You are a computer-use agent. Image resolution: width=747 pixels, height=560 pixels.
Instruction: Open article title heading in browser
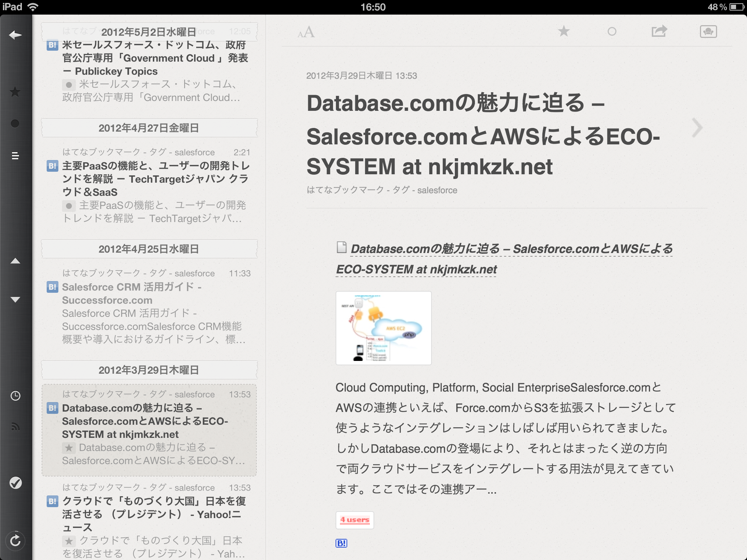[483, 135]
